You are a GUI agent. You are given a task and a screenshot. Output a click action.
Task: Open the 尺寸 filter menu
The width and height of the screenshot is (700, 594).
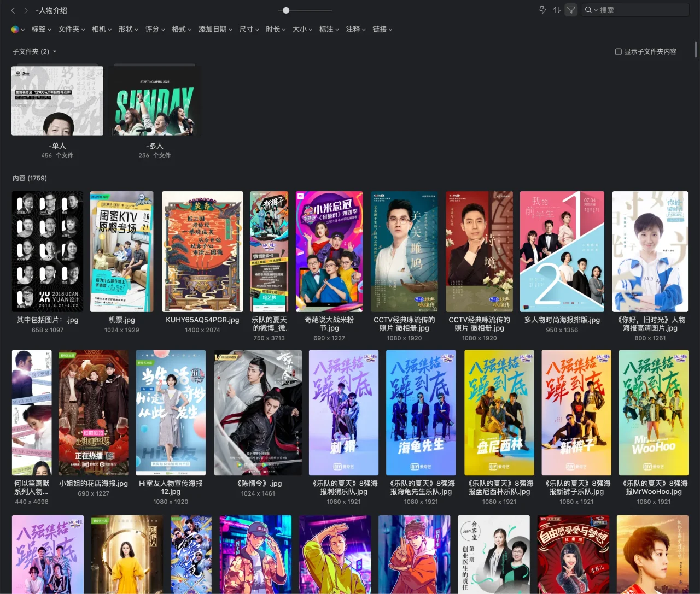click(249, 30)
